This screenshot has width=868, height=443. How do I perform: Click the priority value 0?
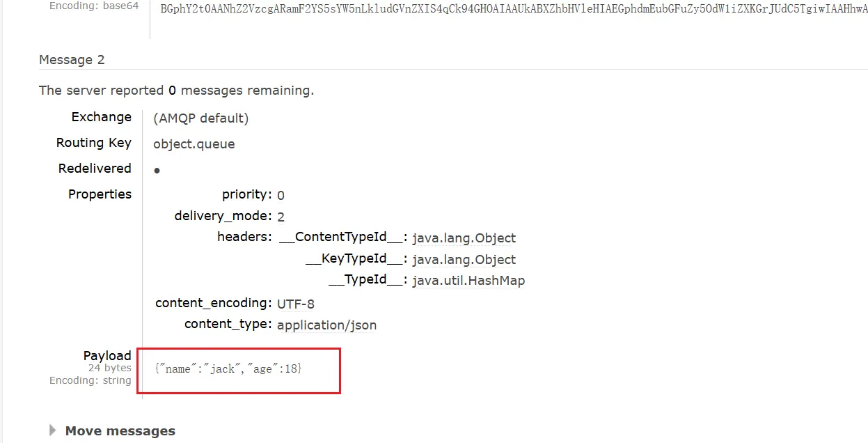coord(281,195)
